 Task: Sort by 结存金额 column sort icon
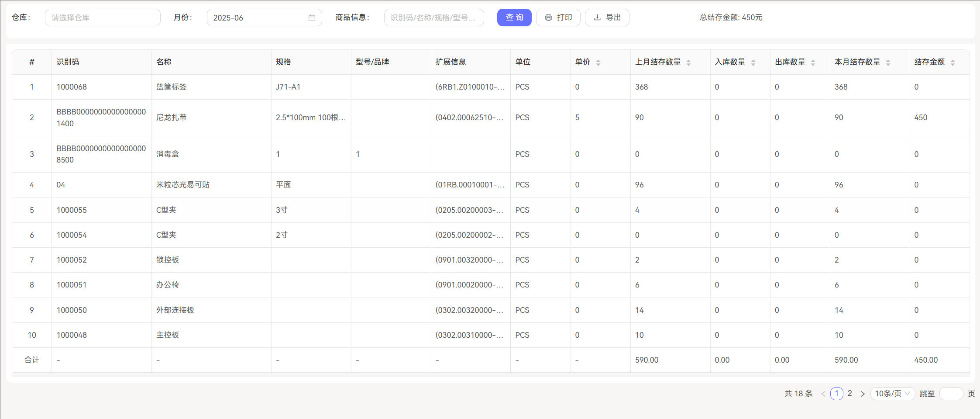point(952,62)
